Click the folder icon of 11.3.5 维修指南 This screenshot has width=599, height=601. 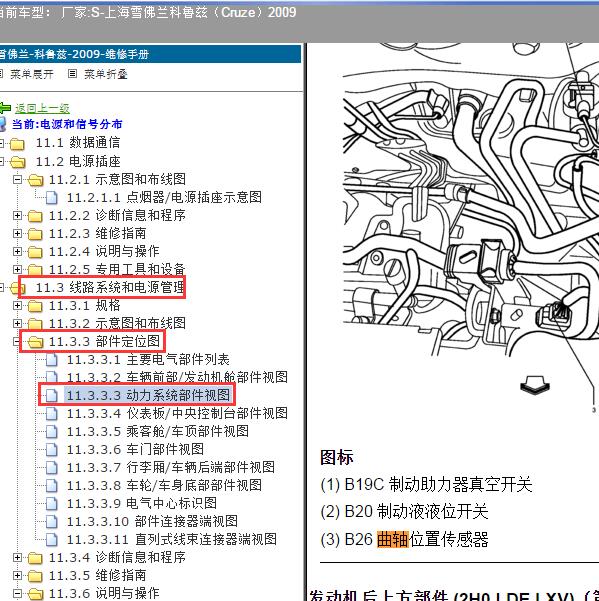click(35, 576)
